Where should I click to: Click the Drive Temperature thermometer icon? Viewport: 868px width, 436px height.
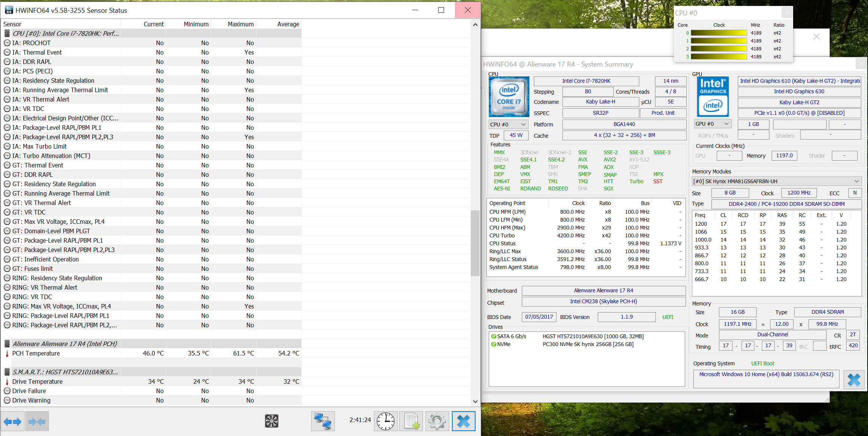(x=7, y=381)
